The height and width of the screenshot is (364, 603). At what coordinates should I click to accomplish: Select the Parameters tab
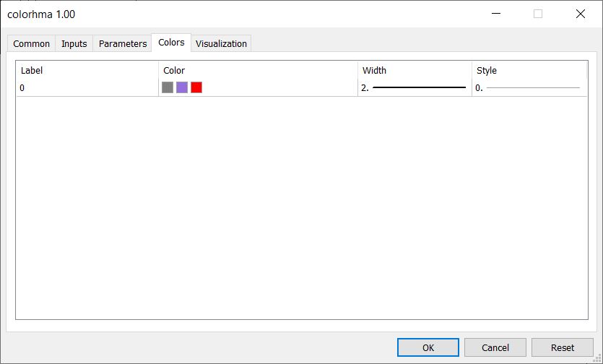pos(123,43)
